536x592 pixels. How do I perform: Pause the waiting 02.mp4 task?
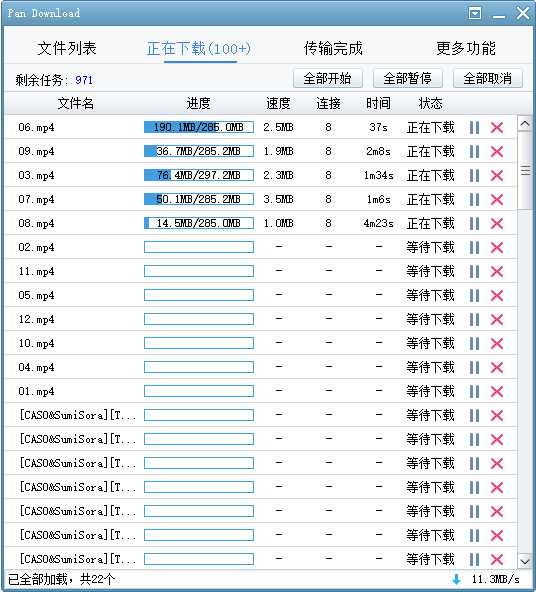pos(474,248)
